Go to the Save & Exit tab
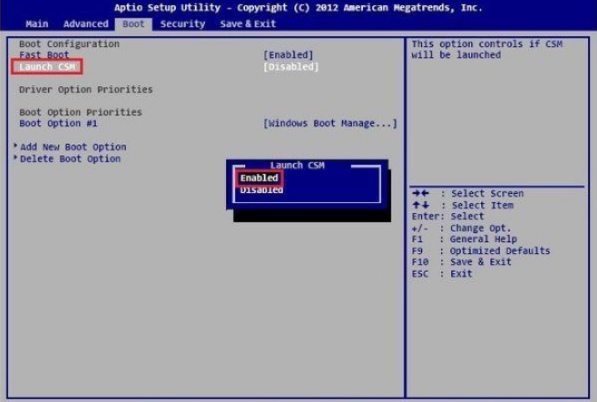Screen dimensions: 597x402 point(247,24)
